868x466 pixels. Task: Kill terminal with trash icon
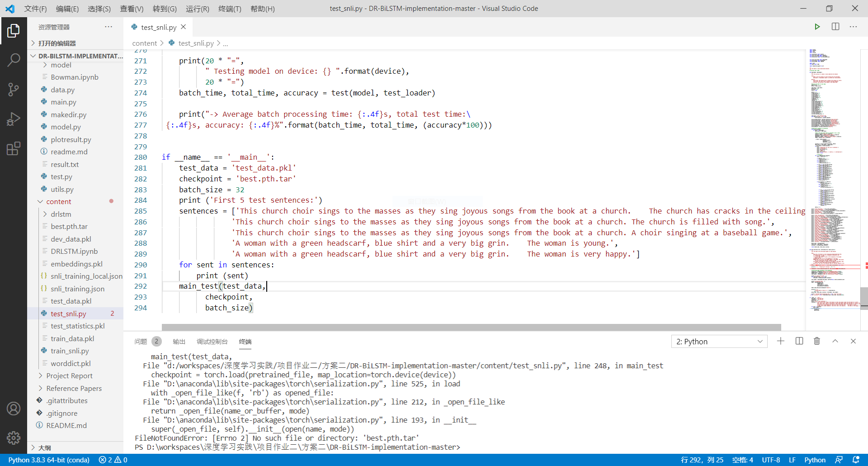pyautogui.click(x=817, y=341)
